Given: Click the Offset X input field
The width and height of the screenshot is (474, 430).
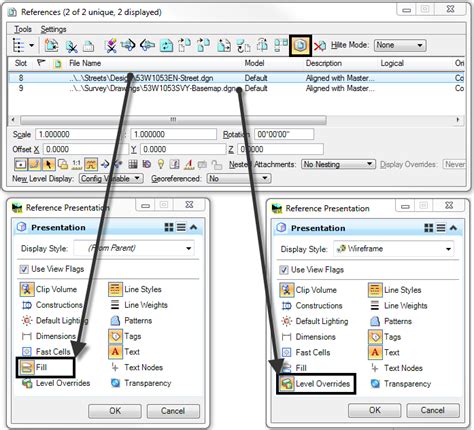Looking at the screenshot, I should point(85,149).
